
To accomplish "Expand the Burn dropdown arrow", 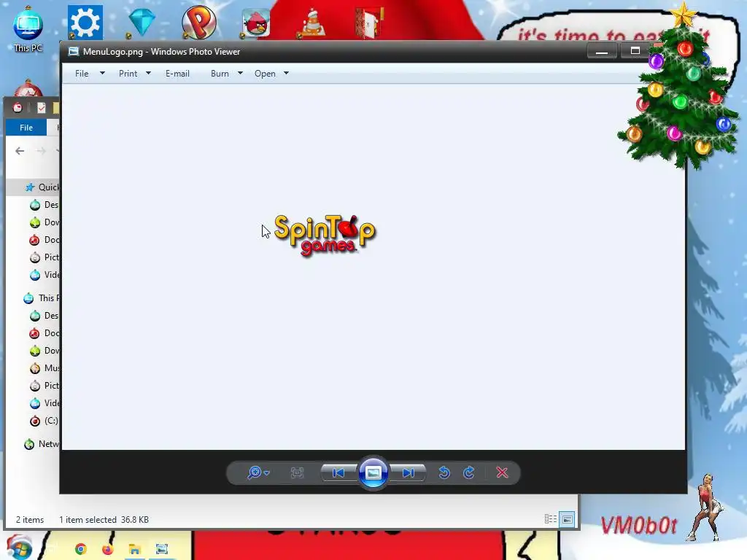I will [x=240, y=74].
